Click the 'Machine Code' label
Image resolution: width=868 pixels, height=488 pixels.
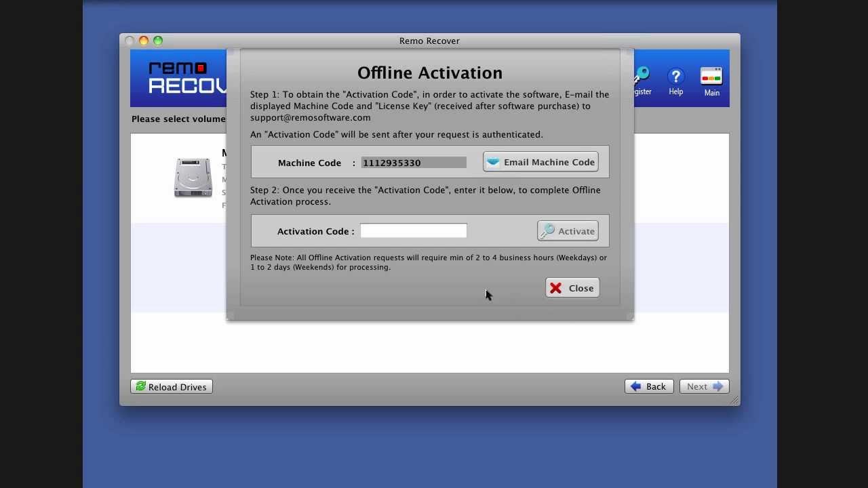coord(309,163)
